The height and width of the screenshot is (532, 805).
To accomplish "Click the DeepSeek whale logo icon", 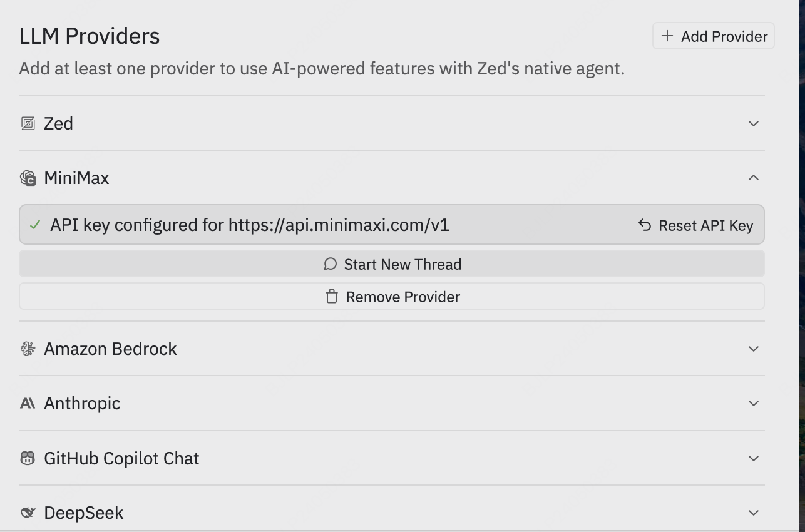I will (28, 513).
